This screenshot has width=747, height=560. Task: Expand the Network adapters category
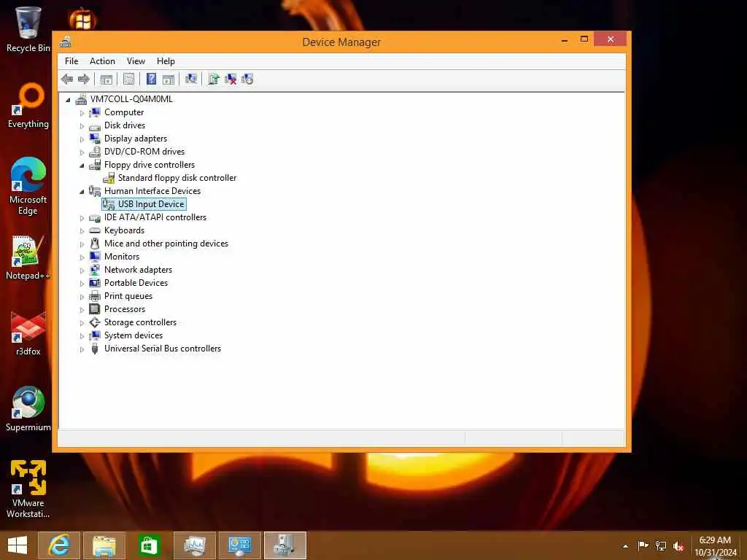82,271
